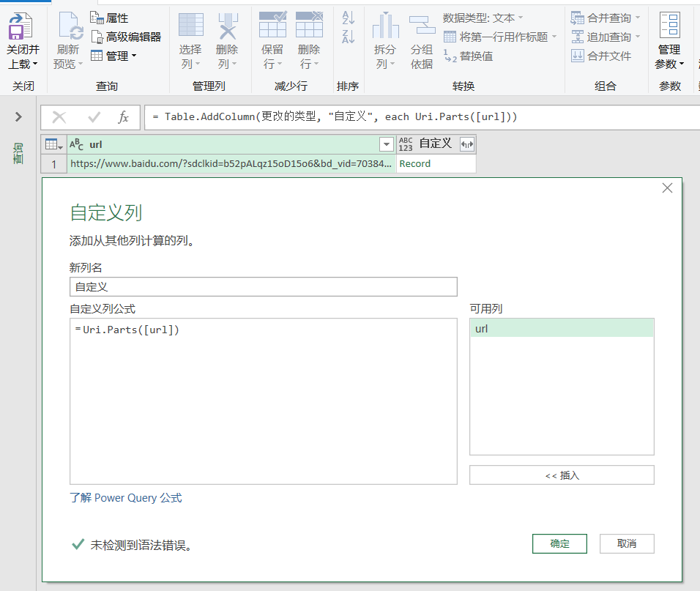The height and width of the screenshot is (591, 700).
Task: Click the 拆分列 split column icon
Action: pyautogui.click(x=385, y=26)
